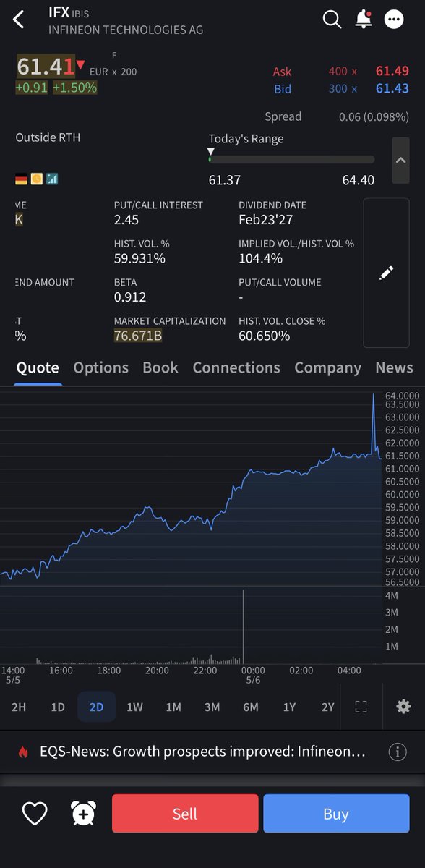The height and width of the screenshot is (868, 425).
Task: Open the Company tab
Action: click(x=327, y=367)
